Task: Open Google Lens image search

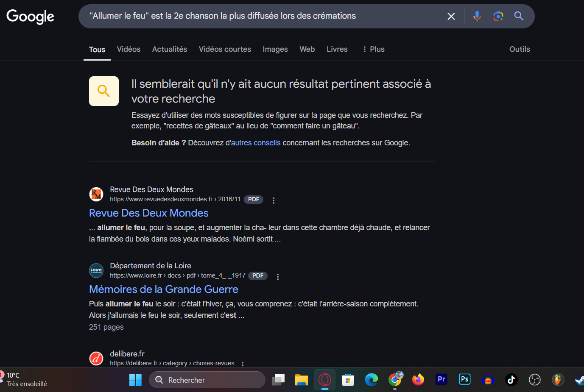Action: [498, 16]
